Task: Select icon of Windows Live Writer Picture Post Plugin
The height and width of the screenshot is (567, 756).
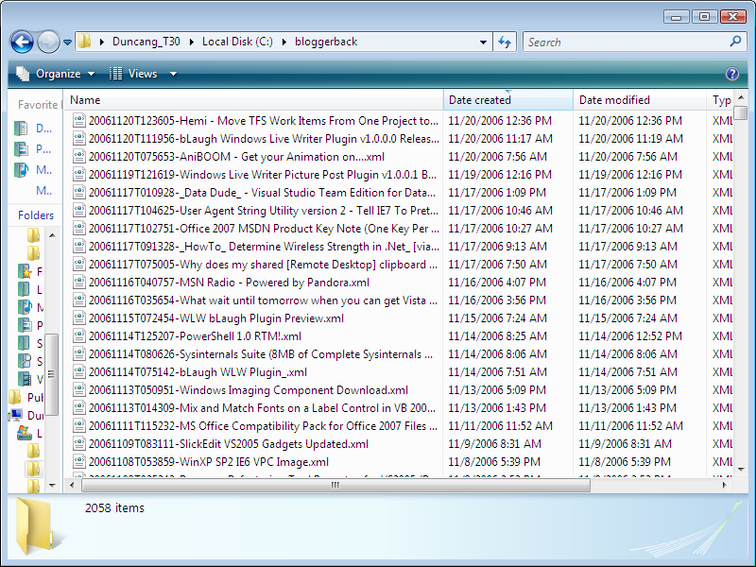Action: click(79, 174)
